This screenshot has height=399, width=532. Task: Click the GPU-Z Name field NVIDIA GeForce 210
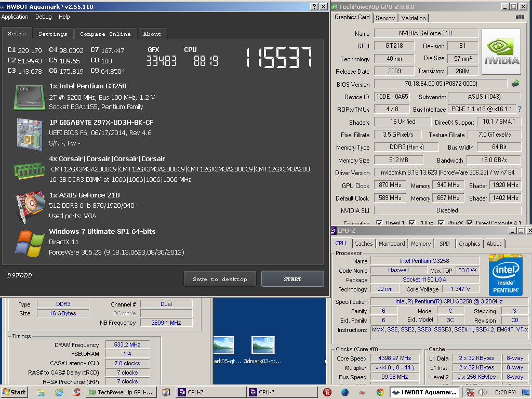click(425, 33)
